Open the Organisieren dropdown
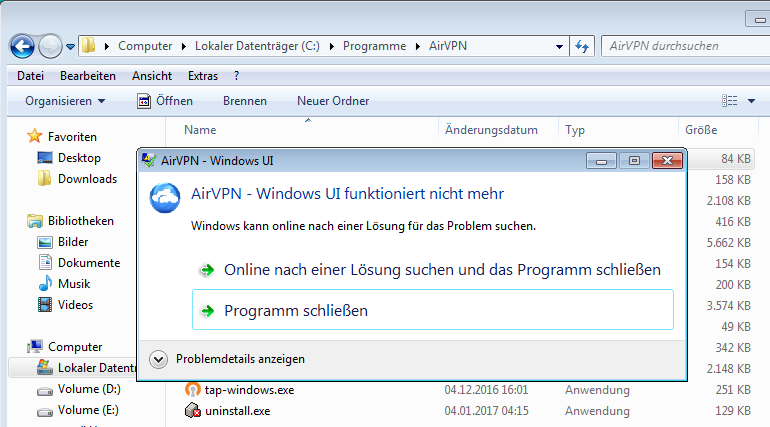Screen dimensions: 770x427 click(x=65, y=101)
